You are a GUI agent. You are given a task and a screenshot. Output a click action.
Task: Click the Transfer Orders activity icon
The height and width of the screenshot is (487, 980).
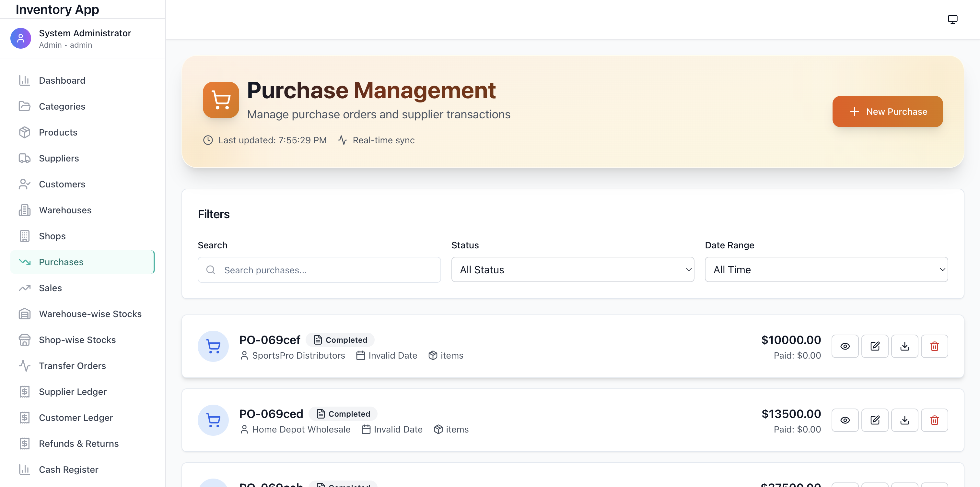pos(24,365)
